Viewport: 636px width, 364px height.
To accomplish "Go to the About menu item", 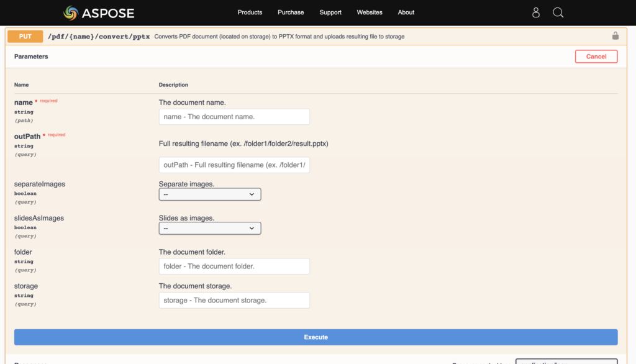I will click(406, 12).
